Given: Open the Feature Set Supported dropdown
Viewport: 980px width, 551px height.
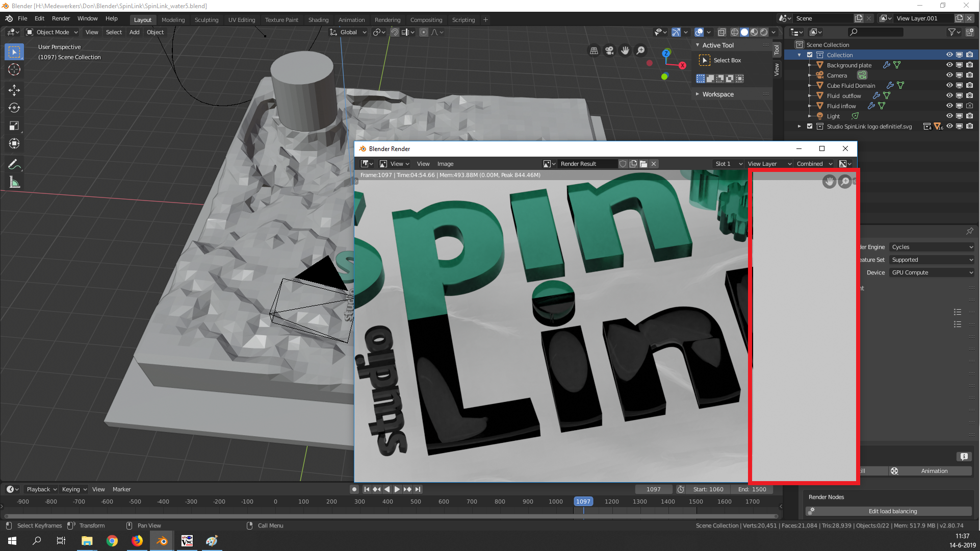Looking at the screenshot, I should pyautogui.click(x=932, y=260).
